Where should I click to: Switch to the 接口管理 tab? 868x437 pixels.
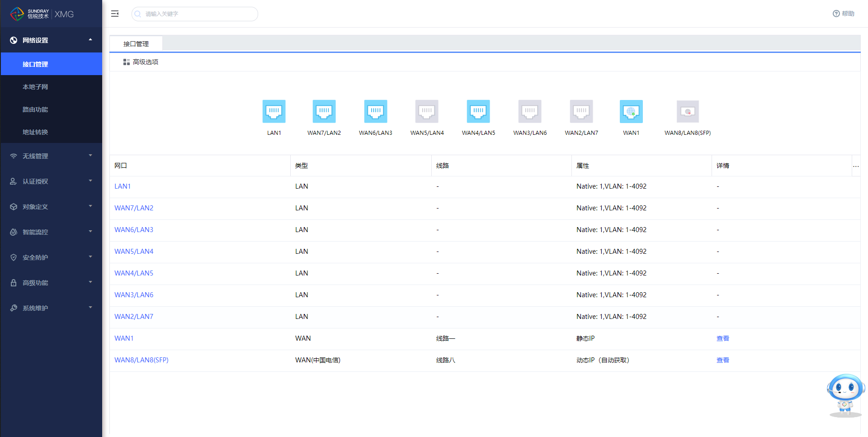pos(136,44)
